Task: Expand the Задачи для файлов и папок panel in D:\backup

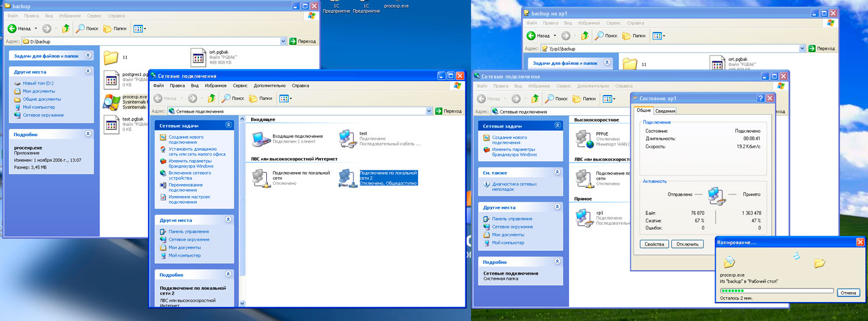Action: [x=88, y=56]
